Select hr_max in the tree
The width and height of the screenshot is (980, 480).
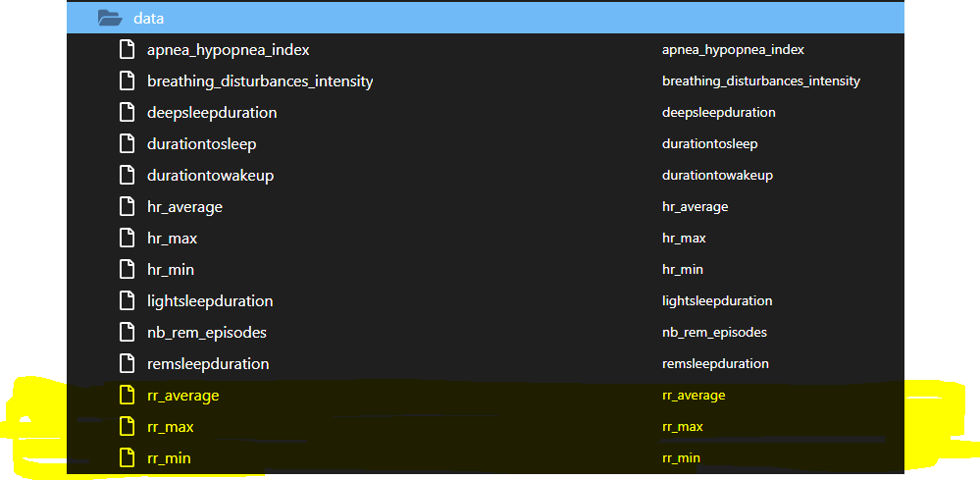(172, 239)
